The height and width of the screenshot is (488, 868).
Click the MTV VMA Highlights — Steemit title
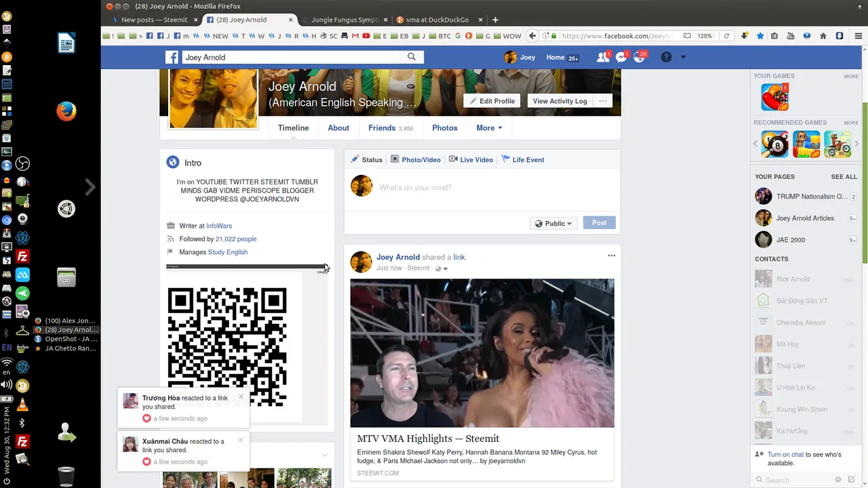(428, 439)
